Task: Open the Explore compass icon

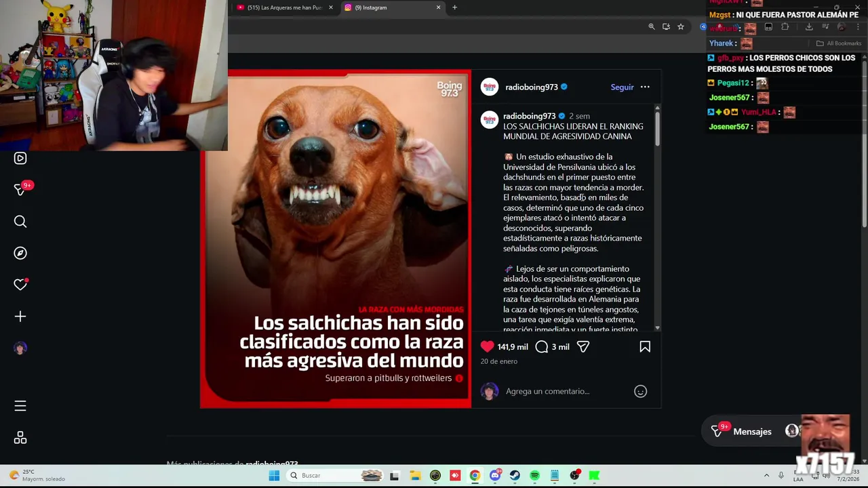Action: pos(20,253)
